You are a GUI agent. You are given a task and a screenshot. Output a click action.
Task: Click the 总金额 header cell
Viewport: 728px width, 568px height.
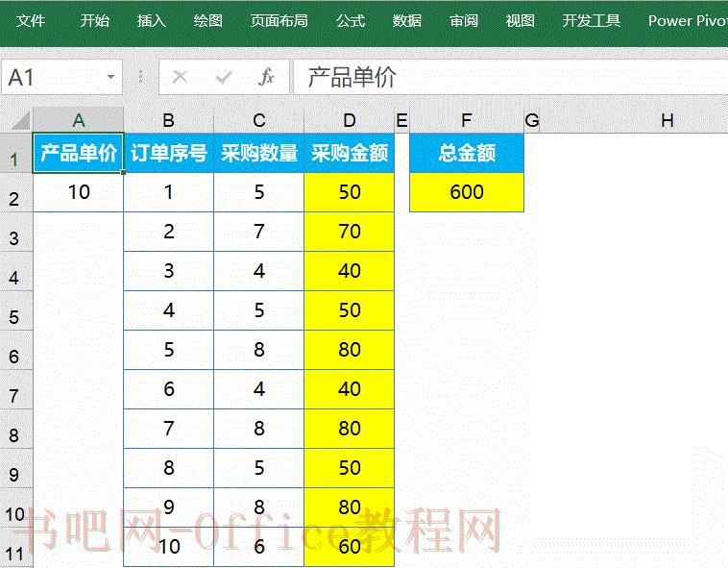click(x=467, y=153)
